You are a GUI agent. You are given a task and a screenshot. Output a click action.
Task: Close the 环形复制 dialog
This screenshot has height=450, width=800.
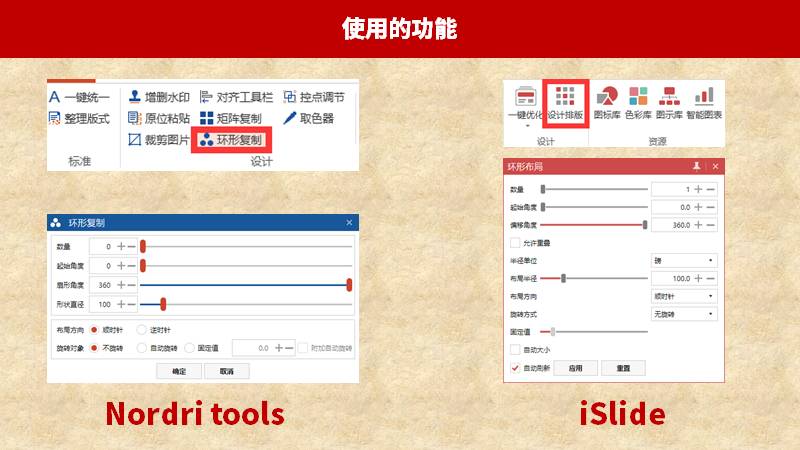[349, 222]
